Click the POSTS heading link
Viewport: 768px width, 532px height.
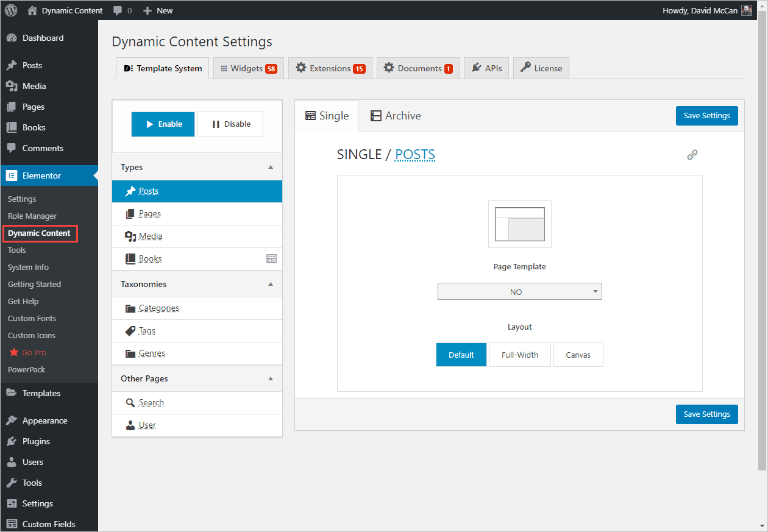tap(415, 155)
